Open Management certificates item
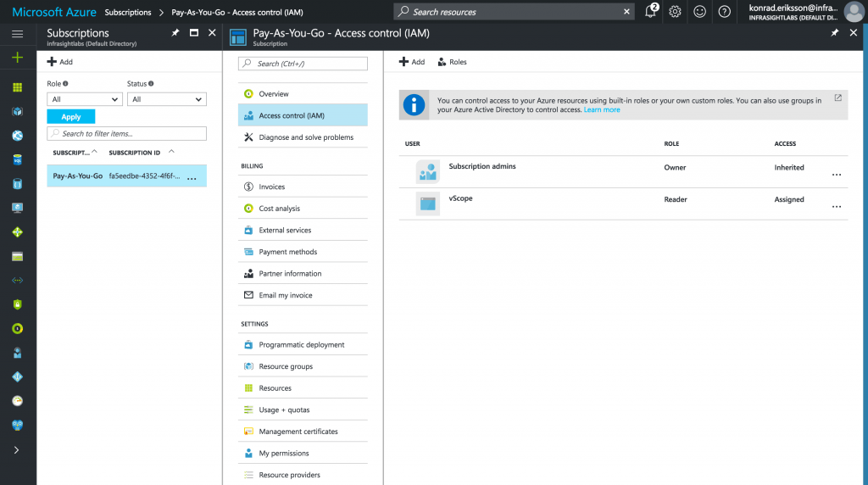Viewport: 868px width, 485px height. click(x=303, y=432)
